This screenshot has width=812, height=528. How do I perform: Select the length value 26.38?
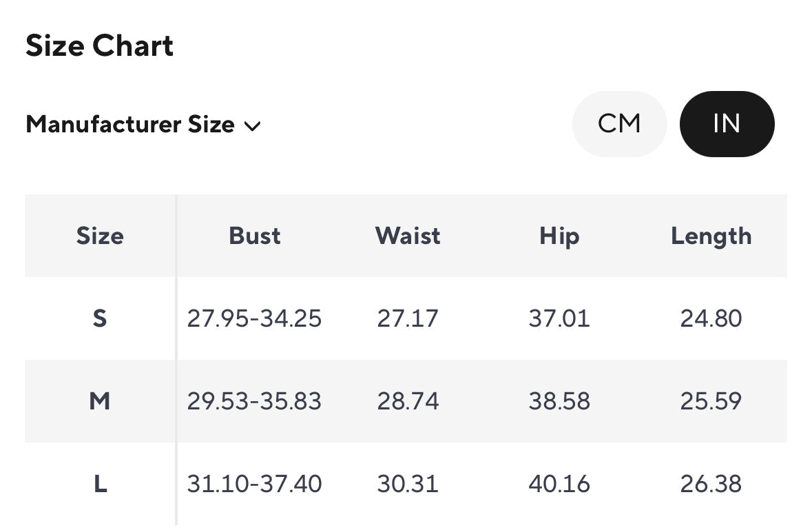point(711,484)
